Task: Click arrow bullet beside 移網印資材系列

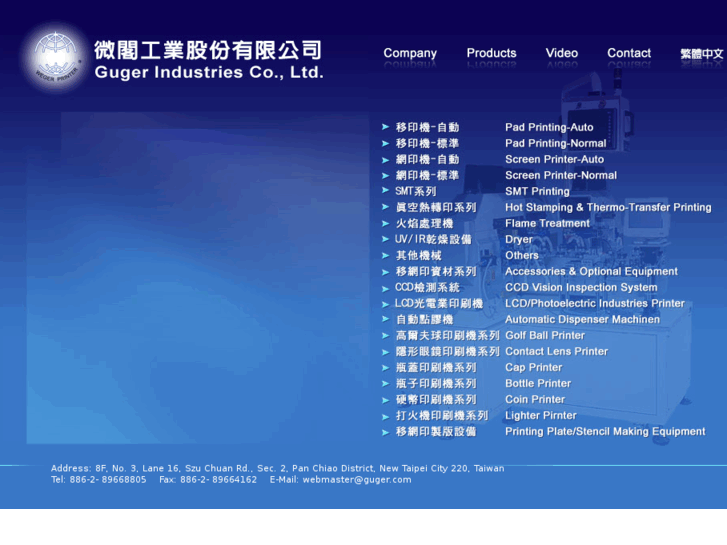Action: coord(385,272)
